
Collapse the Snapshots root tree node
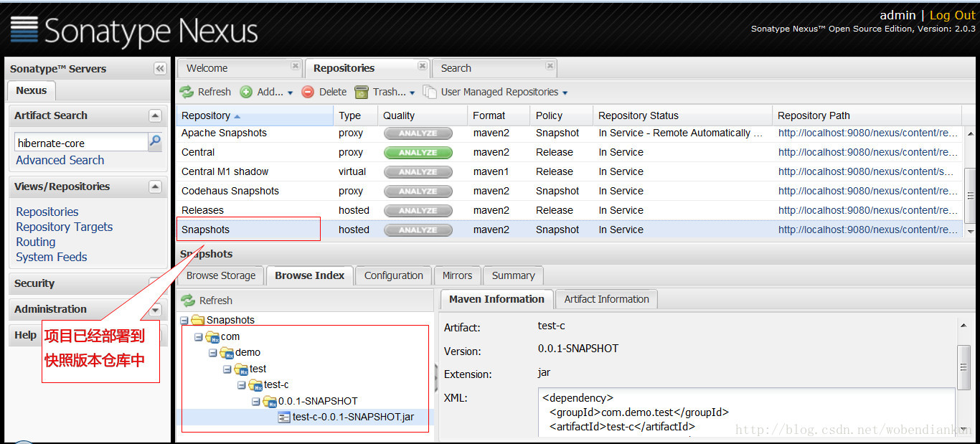coord(184,320)
